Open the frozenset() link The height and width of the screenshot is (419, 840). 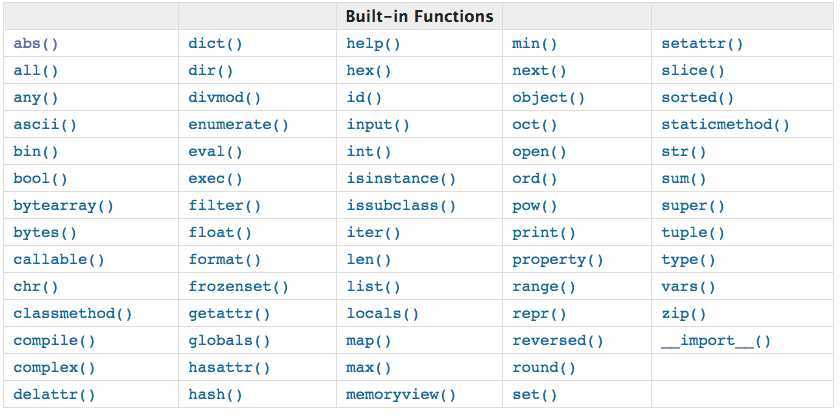coord(238,287)
